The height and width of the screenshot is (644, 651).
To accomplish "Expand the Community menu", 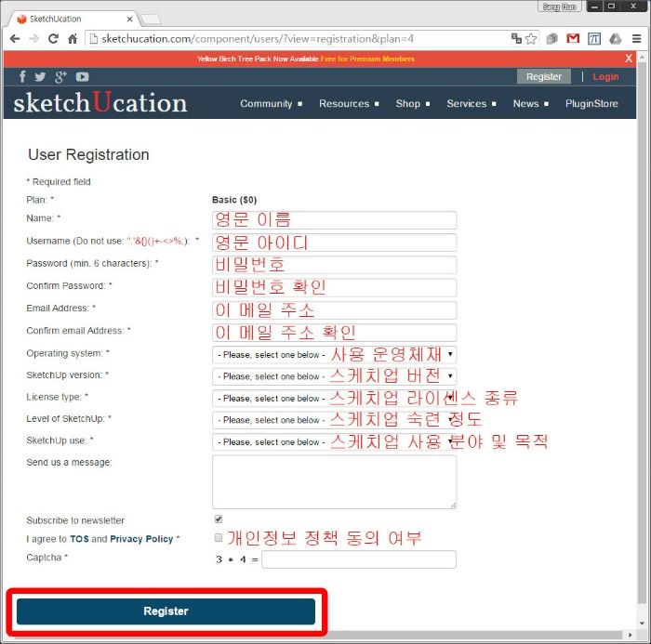I will coord(271,104).
